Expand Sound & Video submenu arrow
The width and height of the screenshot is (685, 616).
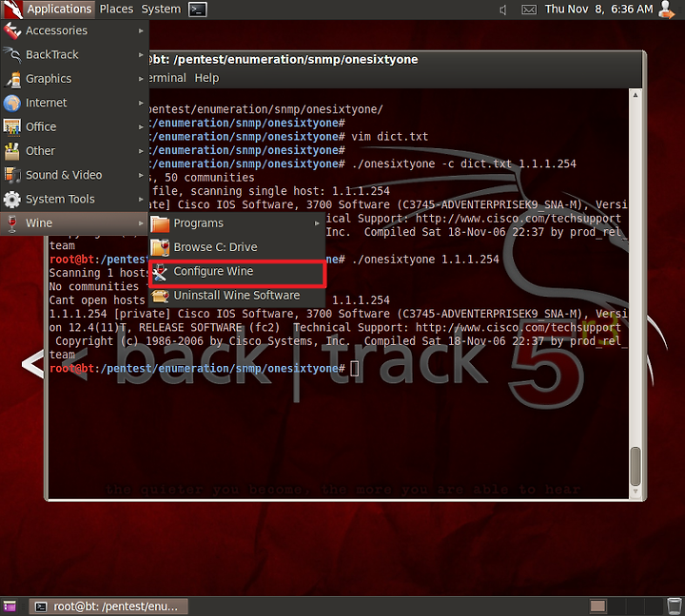[x=141, y=175]
